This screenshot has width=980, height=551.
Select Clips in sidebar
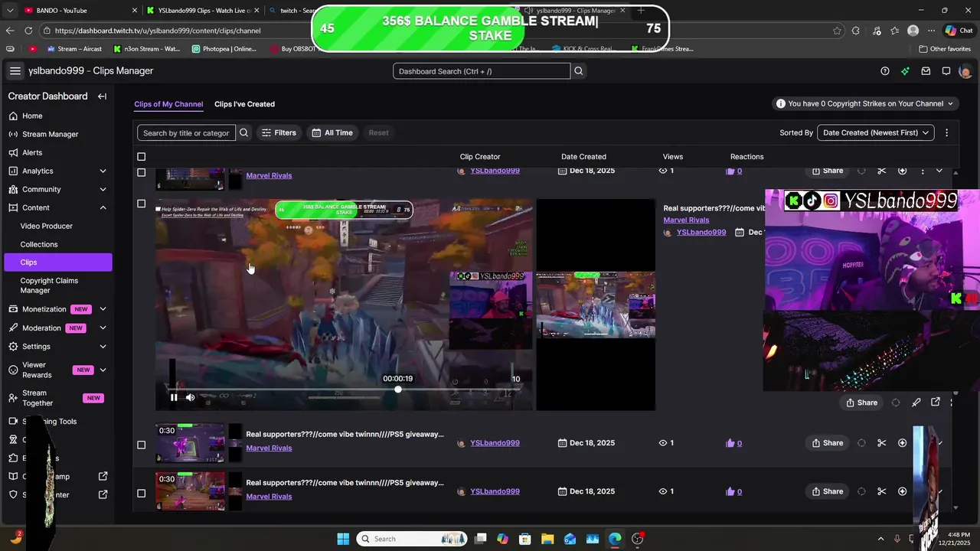point(57,262)
